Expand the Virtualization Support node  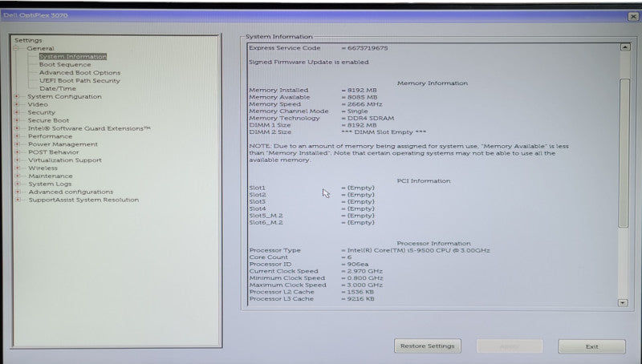click(17, 160)
